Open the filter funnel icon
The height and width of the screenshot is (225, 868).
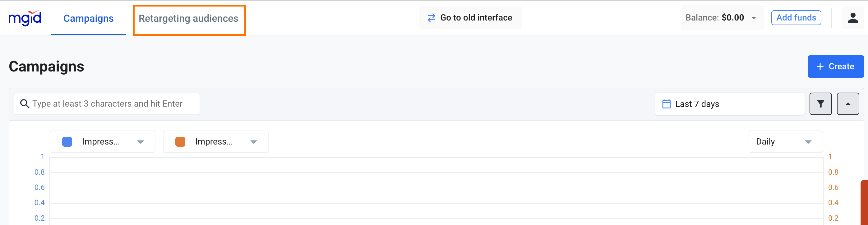tap(820, 104)
